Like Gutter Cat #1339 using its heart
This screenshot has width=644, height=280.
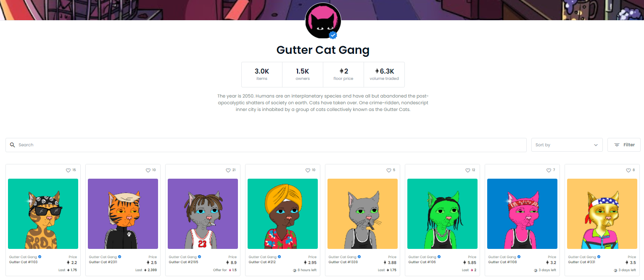[389, 170]
